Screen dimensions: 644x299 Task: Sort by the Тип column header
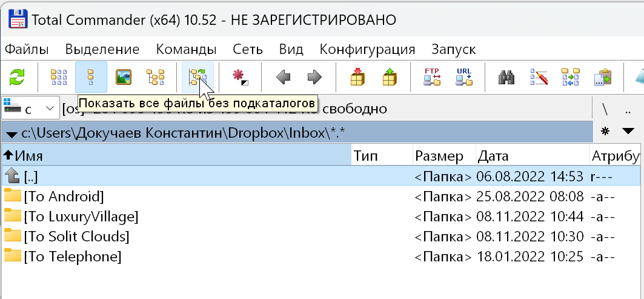pyautogui.click(x=382, y=155)
